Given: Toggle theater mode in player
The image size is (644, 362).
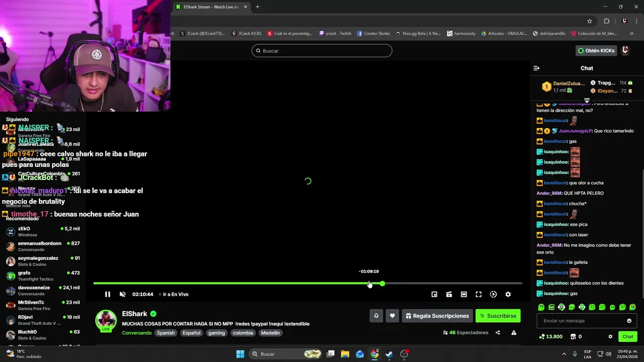Looking at the screenshot, I should point(464,294).
